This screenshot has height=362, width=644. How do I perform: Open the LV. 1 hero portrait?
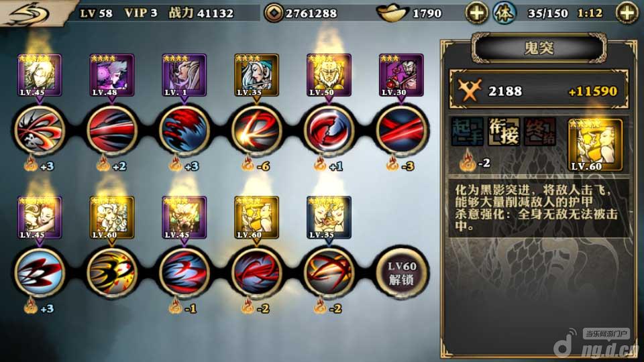184,76
